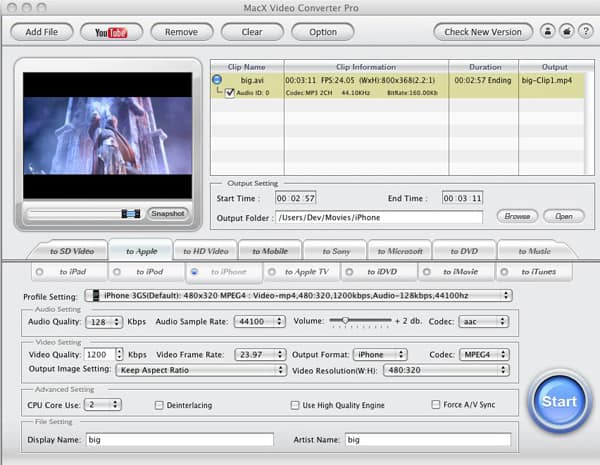Open the Audio Sample Rate dropdown

260,321
